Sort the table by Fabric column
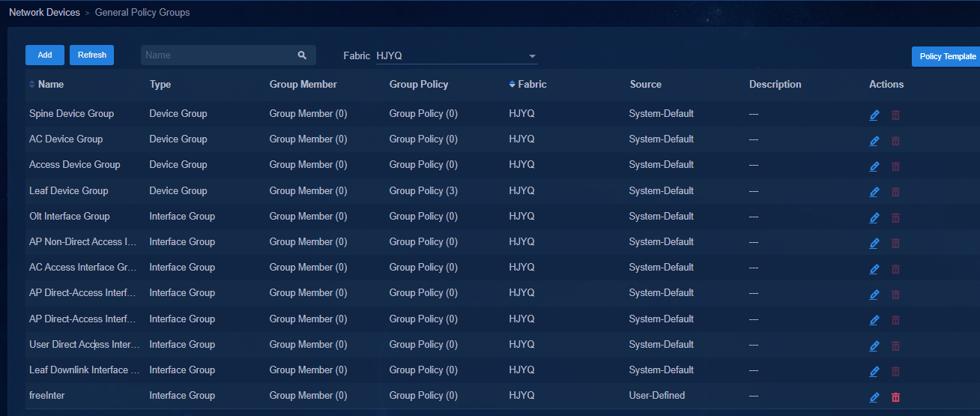 (x=512, y=85)
